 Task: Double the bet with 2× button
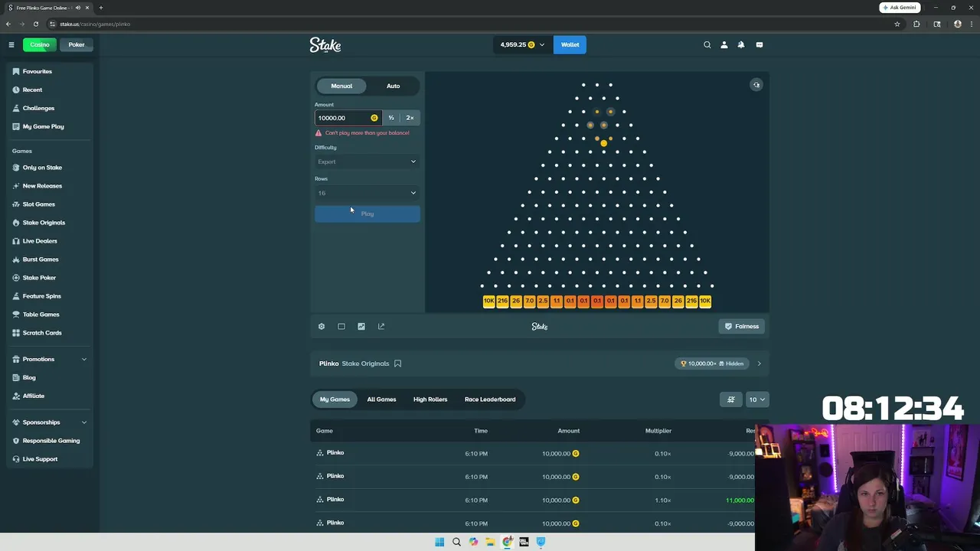tap(410, 118)
